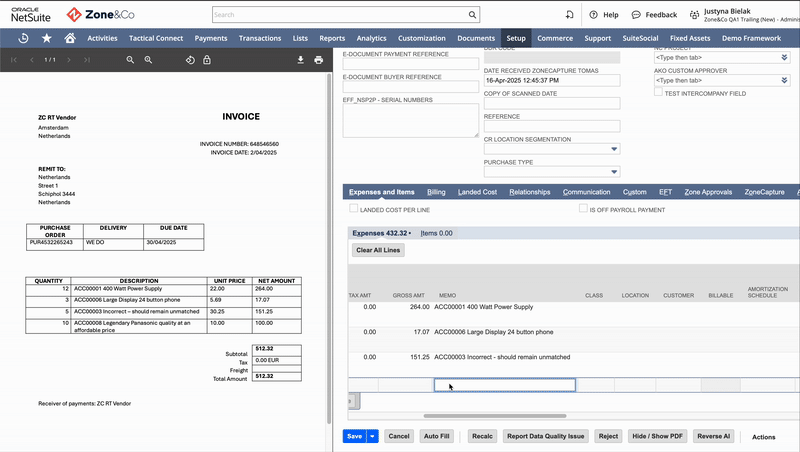
Task: Go to next PDF page
Action: coord(69,60)
